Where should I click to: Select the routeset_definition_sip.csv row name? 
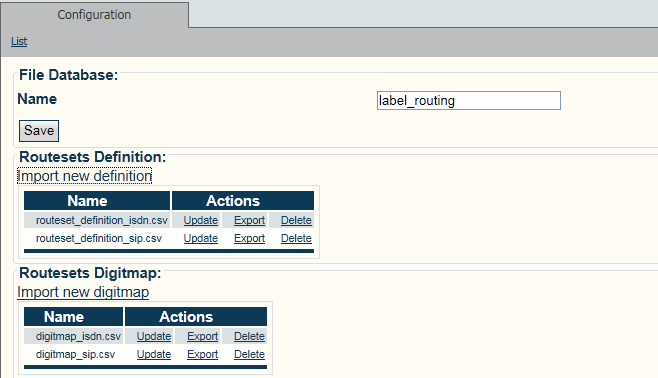tap(99, 238)
